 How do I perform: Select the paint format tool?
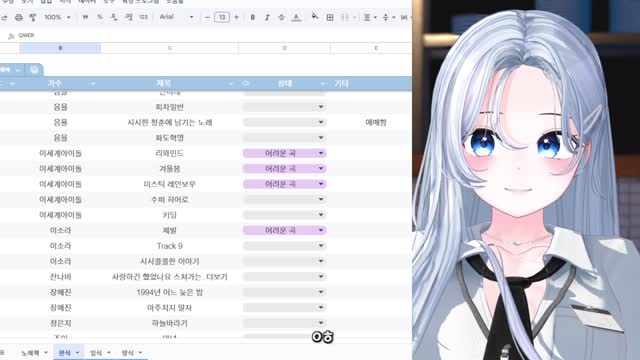[x=33, y=18]
